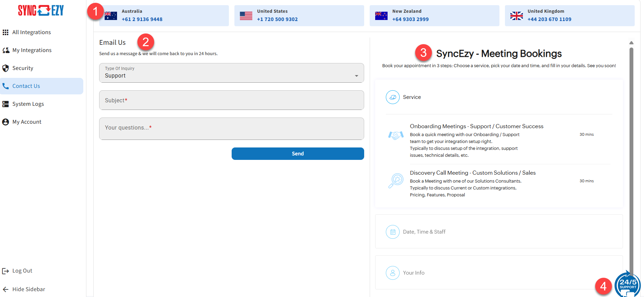Screen dimensions: 644x297
Task: Select Onboarding Meetings - Support service
Action: (x=498, y=140)
